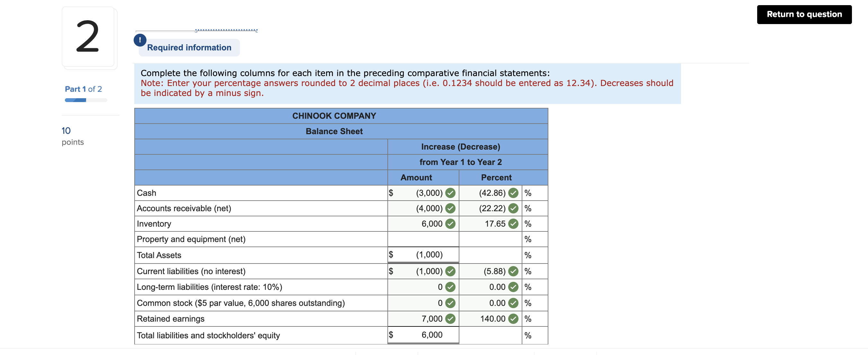The image size is (868, 355).
Task: Click Property and equipment percent field
Action: (x=490, y=239)
